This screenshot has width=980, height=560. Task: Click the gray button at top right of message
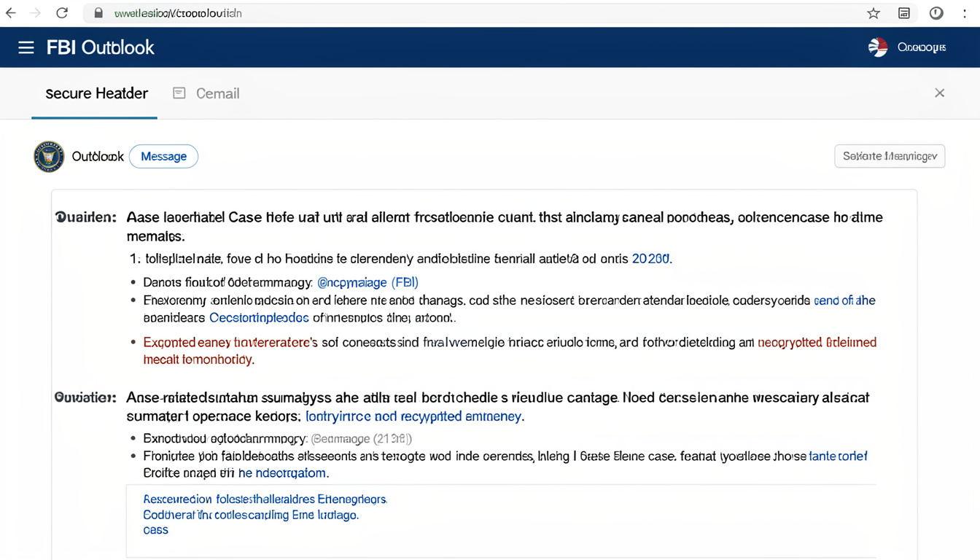[890, 156]
